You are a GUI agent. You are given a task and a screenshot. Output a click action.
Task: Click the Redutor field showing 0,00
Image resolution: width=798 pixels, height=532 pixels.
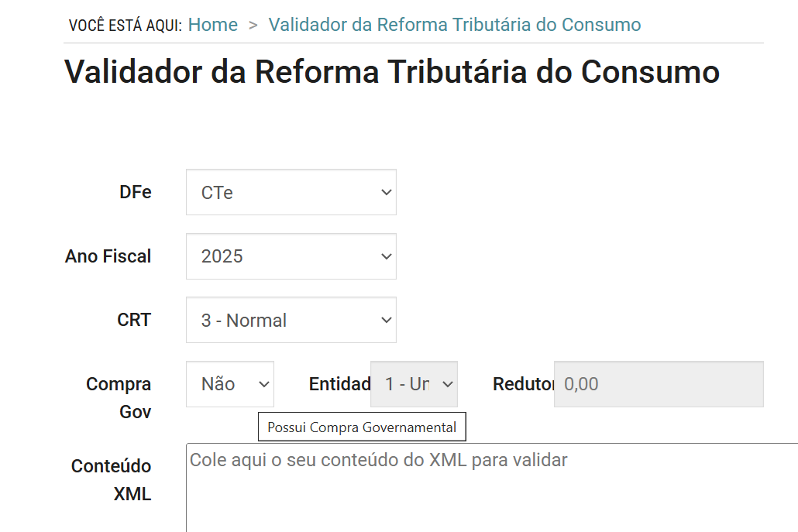(659, 384)
